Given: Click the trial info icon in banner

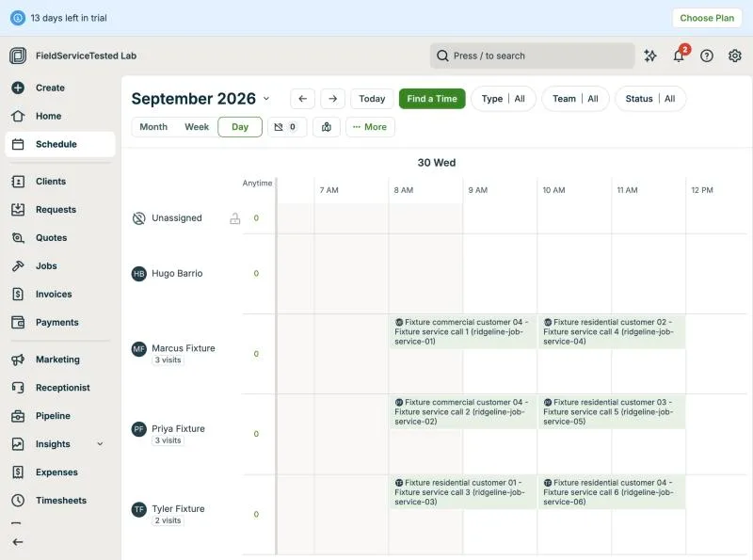Looking at the screenshot, I should (18, 18).
